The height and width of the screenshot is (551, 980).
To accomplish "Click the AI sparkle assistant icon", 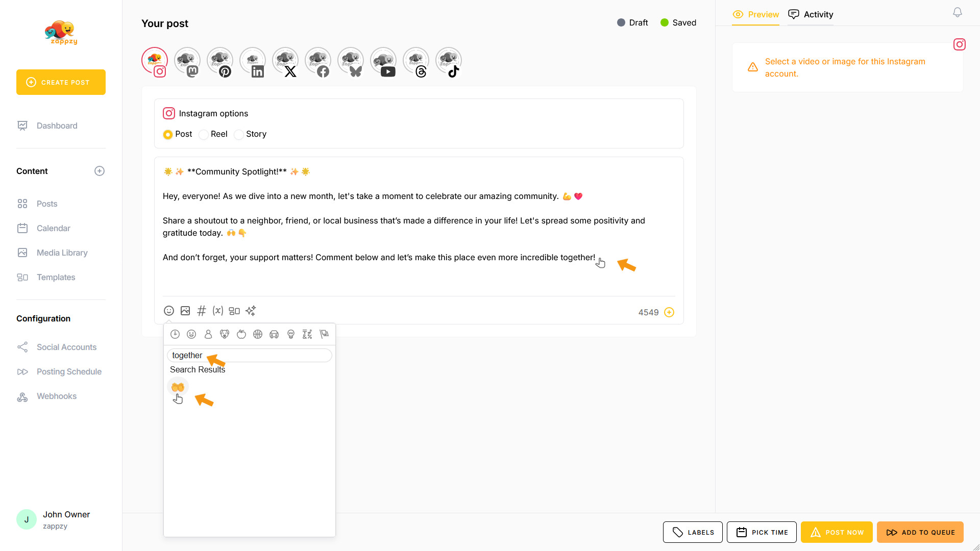I will coord(251,311).
